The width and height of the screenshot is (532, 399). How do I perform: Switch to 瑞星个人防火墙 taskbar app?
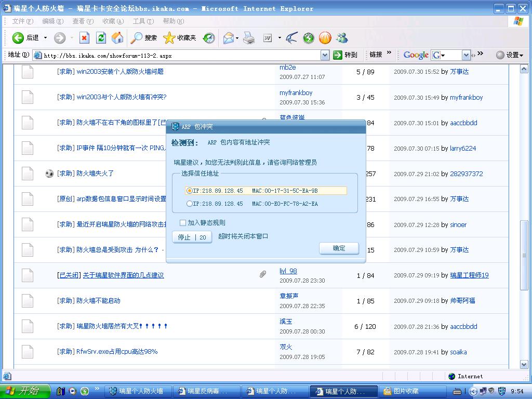137,391
